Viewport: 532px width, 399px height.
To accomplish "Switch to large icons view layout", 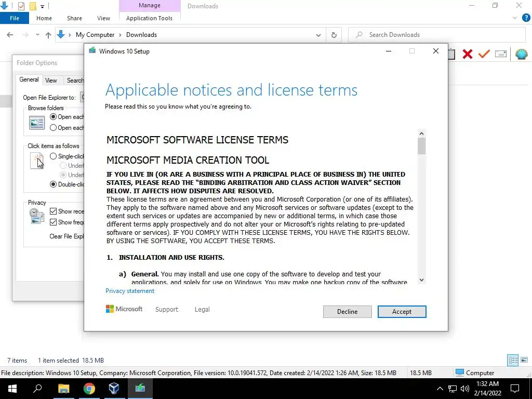I will (x=524, y=360).
